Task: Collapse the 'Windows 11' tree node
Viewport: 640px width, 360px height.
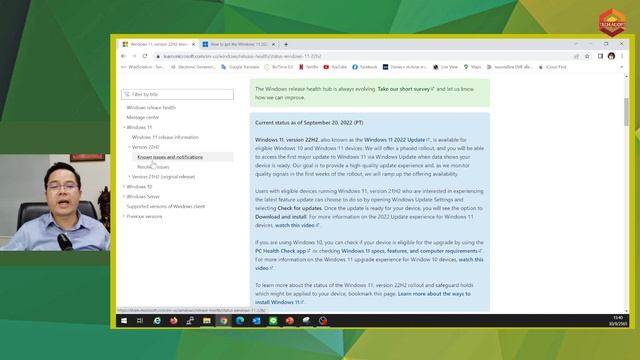Action: [x=124, y=127]
